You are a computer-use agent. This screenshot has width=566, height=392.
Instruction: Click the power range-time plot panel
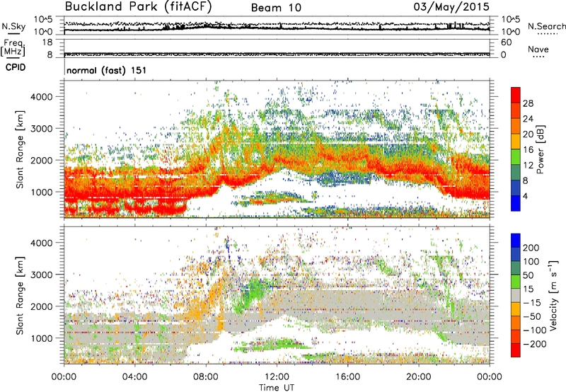click(277, 149)
